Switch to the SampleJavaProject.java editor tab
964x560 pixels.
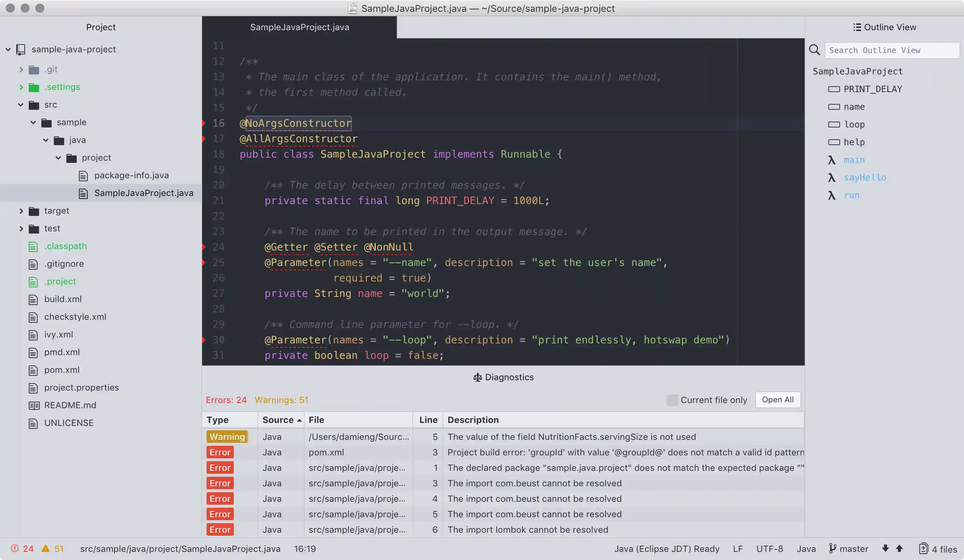[x=299, y=27]
